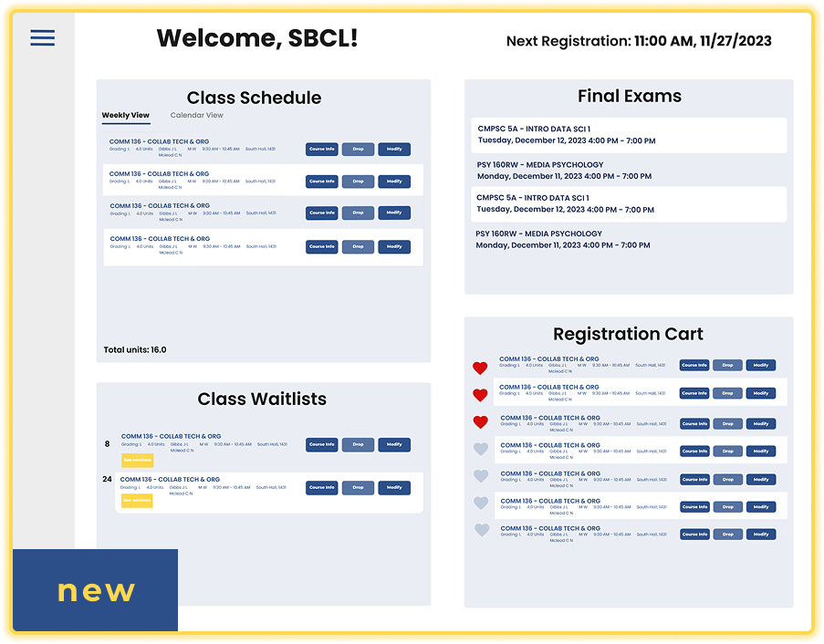Drop the waitlist position 24 course
This screenshot has height=644, width=824.
coord(358,487)
